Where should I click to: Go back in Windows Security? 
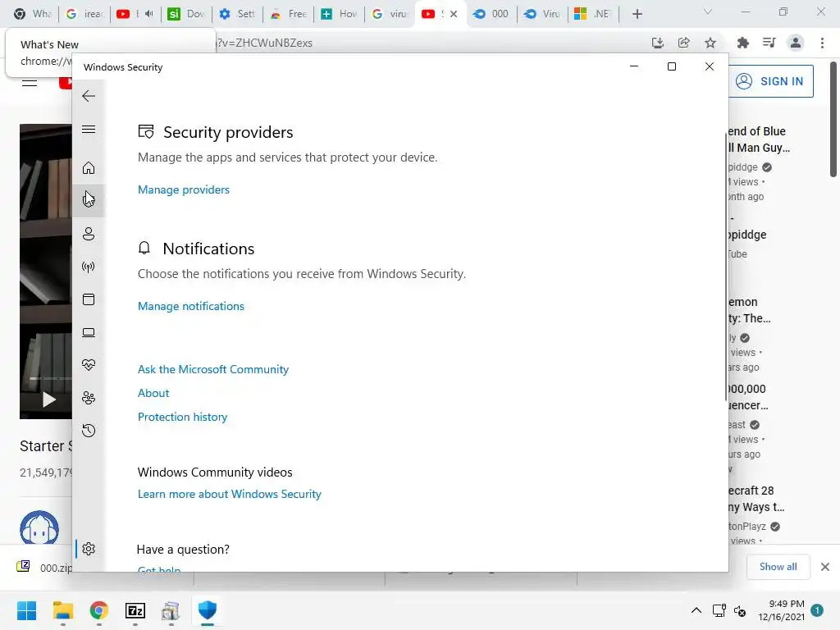(x=89, y=96)
